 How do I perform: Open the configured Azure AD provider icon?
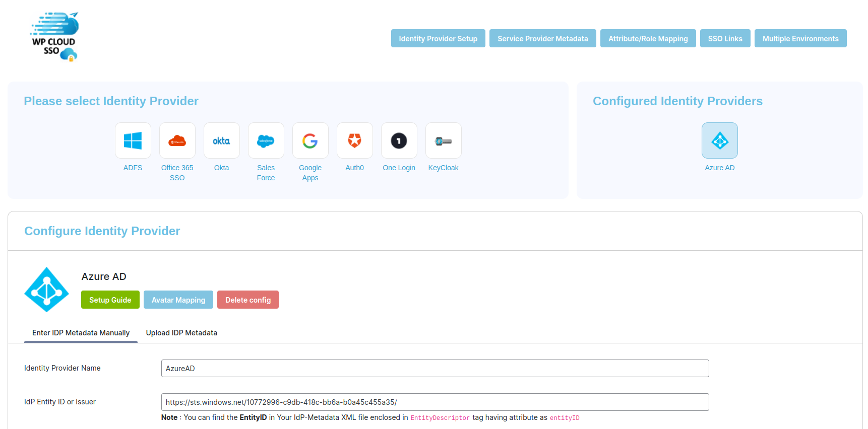coord(720,140)
